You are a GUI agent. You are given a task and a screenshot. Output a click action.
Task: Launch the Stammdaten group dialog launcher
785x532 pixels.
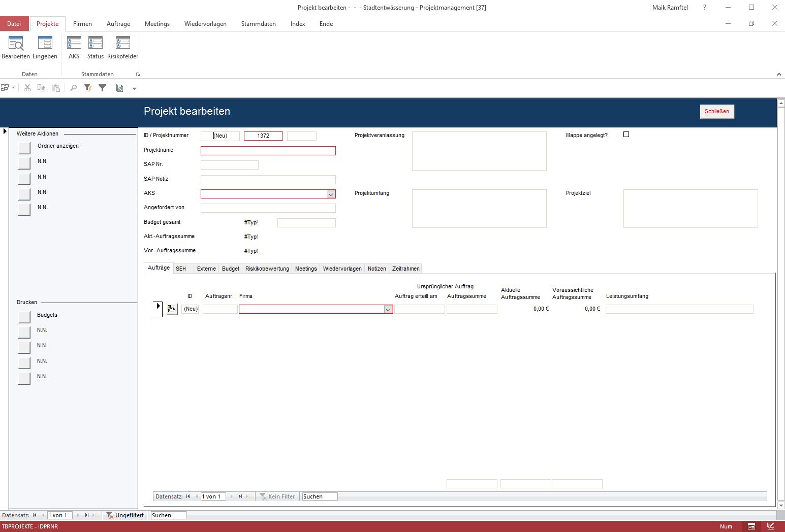(x=138, y=75)
